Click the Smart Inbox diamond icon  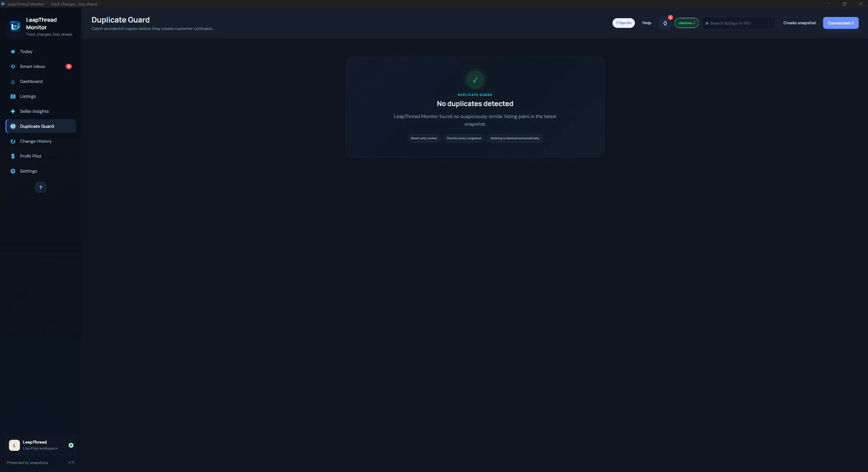[13, 67]
